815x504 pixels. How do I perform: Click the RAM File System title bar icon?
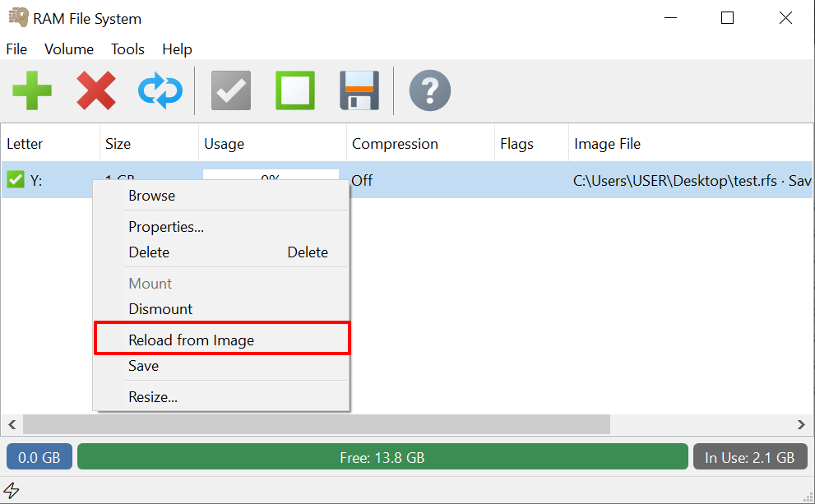[x=19, y=17]
